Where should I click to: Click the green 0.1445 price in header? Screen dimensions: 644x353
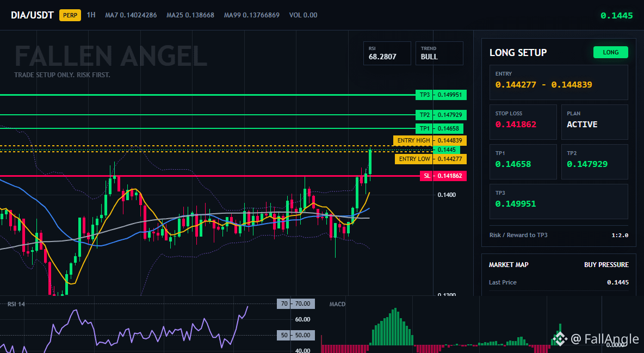(x=616, y=16)
